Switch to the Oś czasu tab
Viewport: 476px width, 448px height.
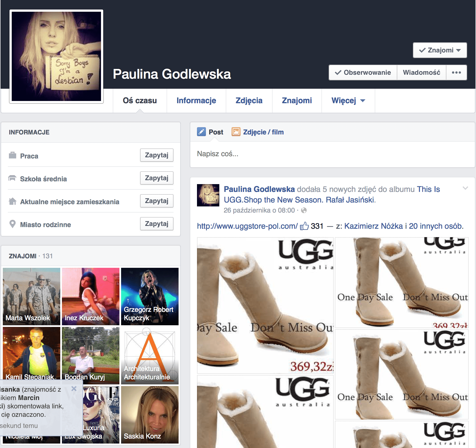(x=140, y=101)
